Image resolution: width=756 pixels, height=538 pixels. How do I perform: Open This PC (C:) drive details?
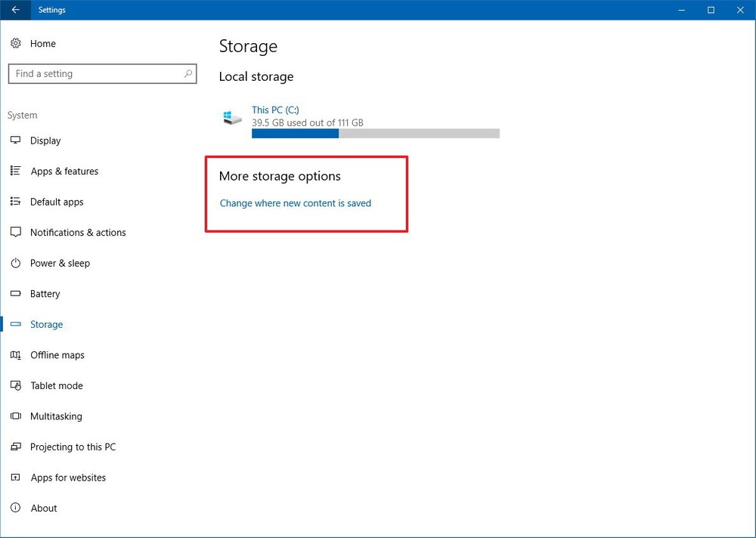(x=275, y=110)
